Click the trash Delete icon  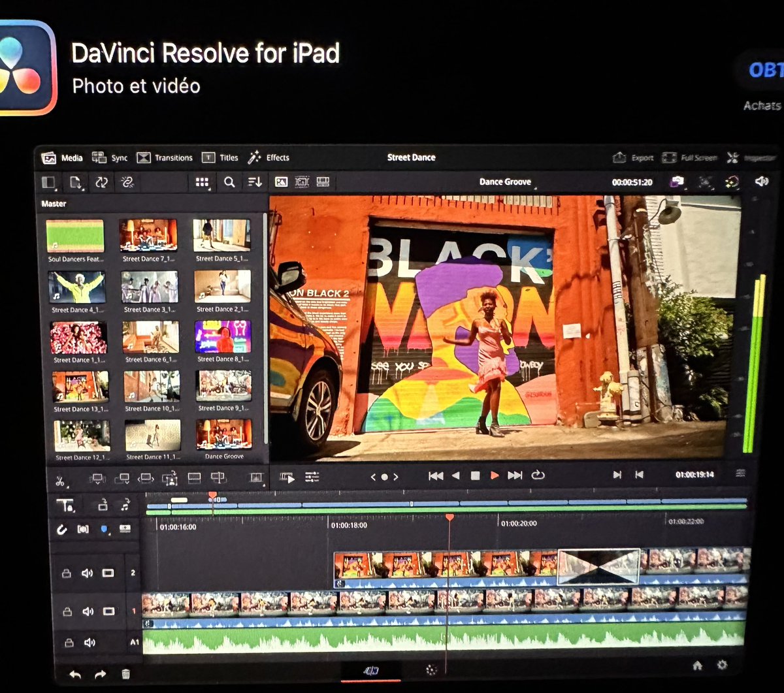coord(126,674)
